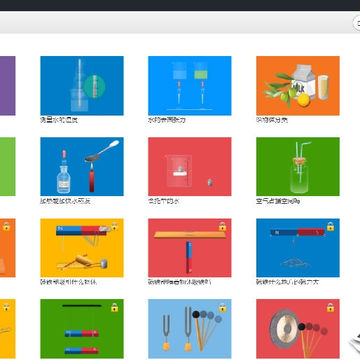Click caption under the bottle with straws thumbnail
Screen dimensions: 360x360
click(278, 201)
